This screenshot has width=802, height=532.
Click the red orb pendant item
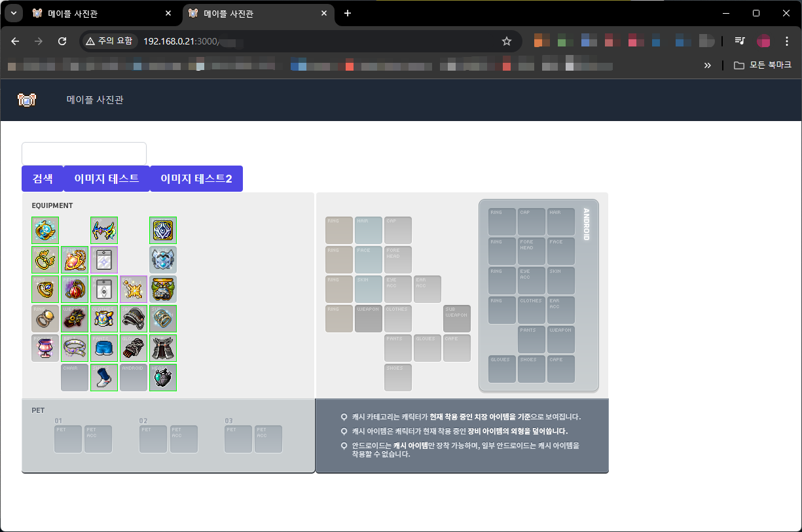tap(75, 289)
